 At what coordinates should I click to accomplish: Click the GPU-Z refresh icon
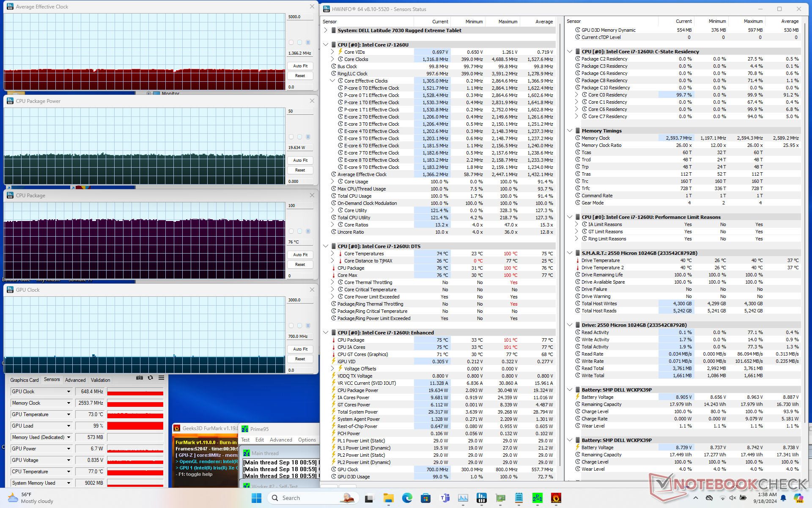pyautogui.click(x=150, y=378)
